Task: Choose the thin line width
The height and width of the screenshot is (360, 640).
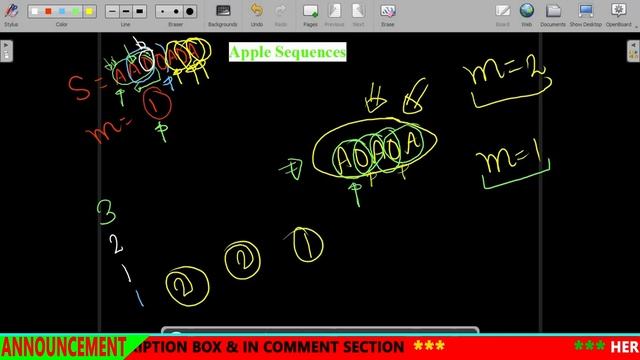Action: pos(112,11)
